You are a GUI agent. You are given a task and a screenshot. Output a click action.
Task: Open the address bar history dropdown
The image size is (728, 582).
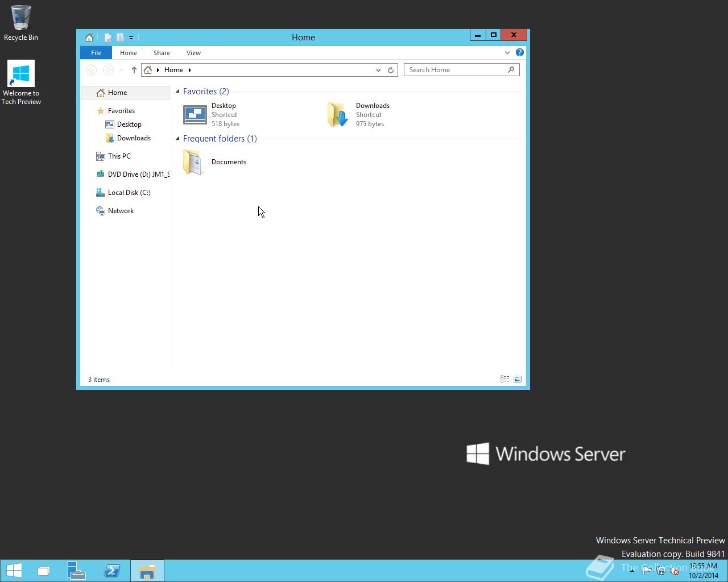[x=378, y=70]
